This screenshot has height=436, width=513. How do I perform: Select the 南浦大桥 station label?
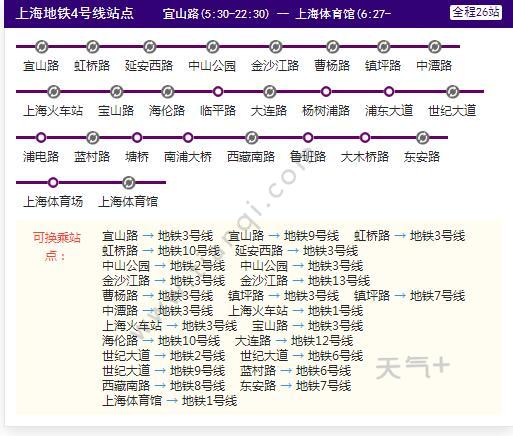[x=188, y=156]
